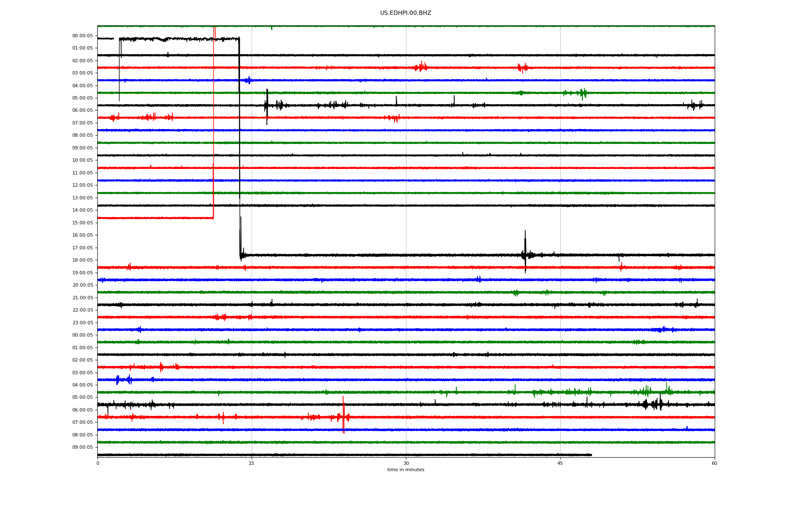Screen dimensions: 812x508
Task: Click the y-axis time label 13:00:05
Action: tap(82, 198)
